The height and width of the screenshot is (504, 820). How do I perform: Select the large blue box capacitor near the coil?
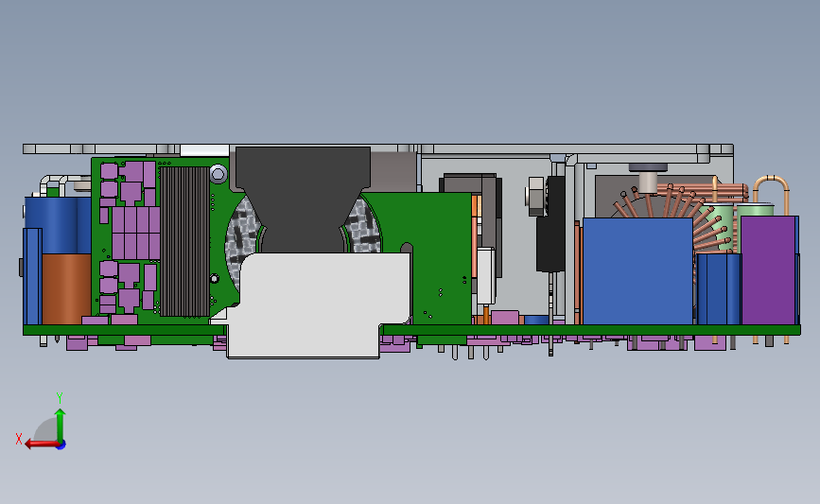point(637,270)
